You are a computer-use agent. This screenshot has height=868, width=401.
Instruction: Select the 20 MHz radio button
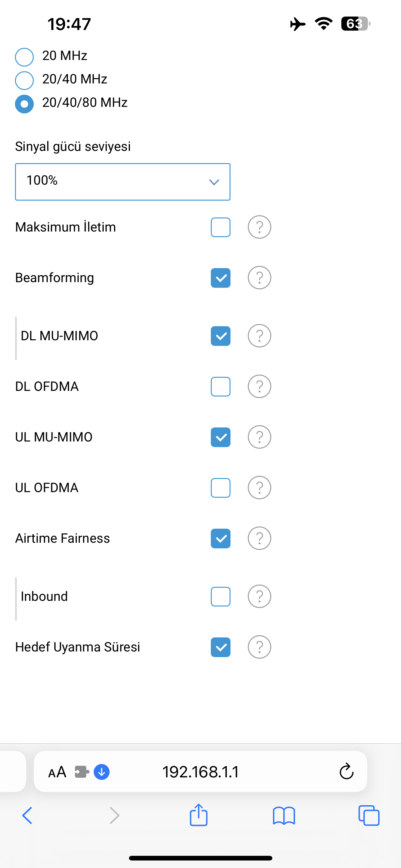[x=24, y=57]
